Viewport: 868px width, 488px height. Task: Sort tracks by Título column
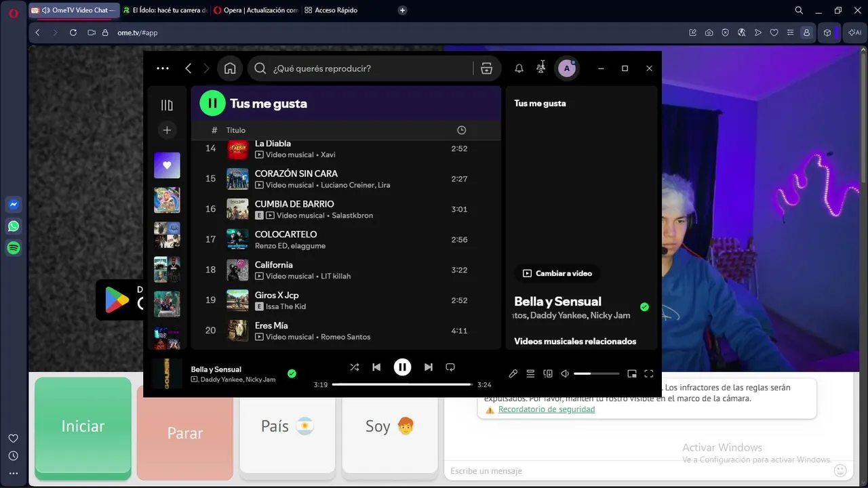(x=236, y=130)
